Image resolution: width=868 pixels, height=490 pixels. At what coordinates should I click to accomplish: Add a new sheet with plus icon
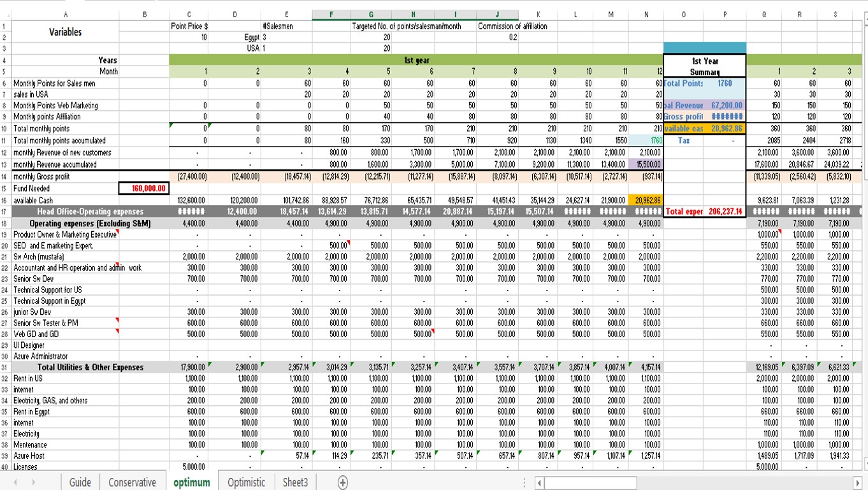pos(343,482)
